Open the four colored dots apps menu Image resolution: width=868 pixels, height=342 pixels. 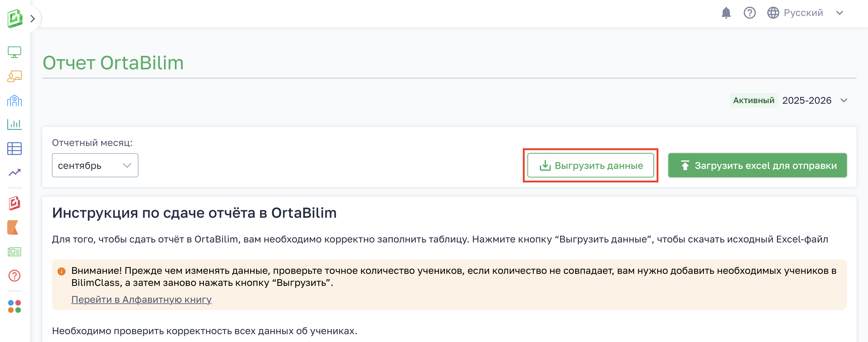(x=14, y=306)
